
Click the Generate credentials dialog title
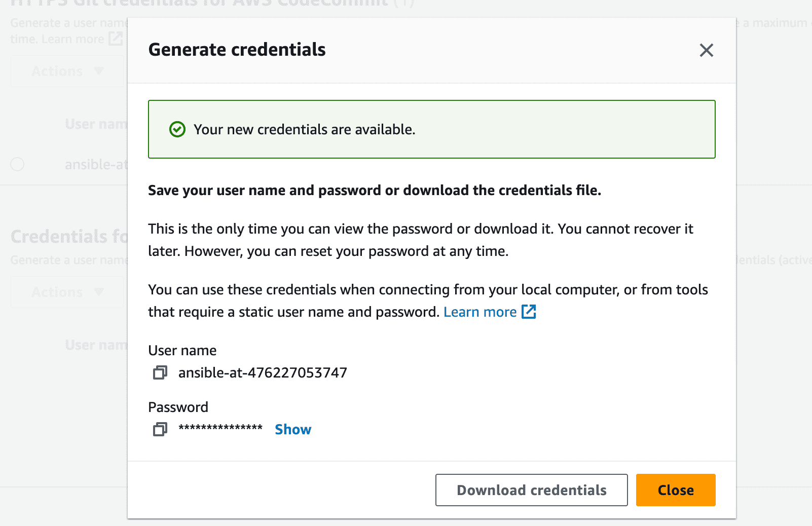pos(237,50)
